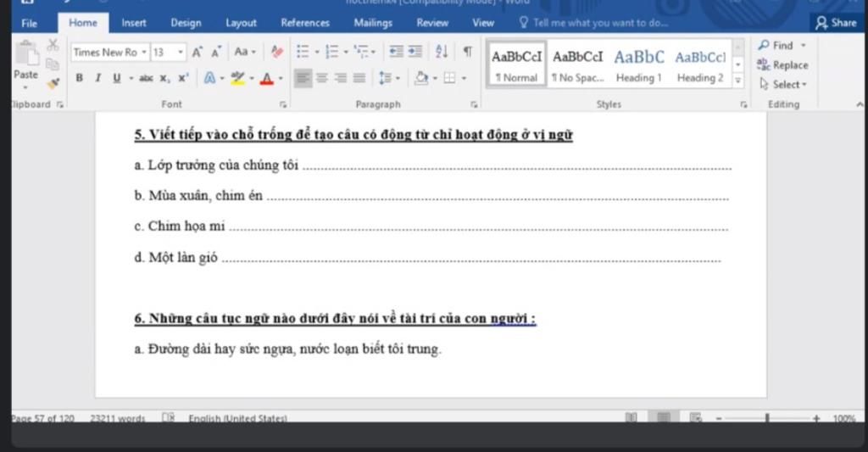Open Text Effects and Typography
The height and width of the screenshot is (452, 868).
(210, 78)
